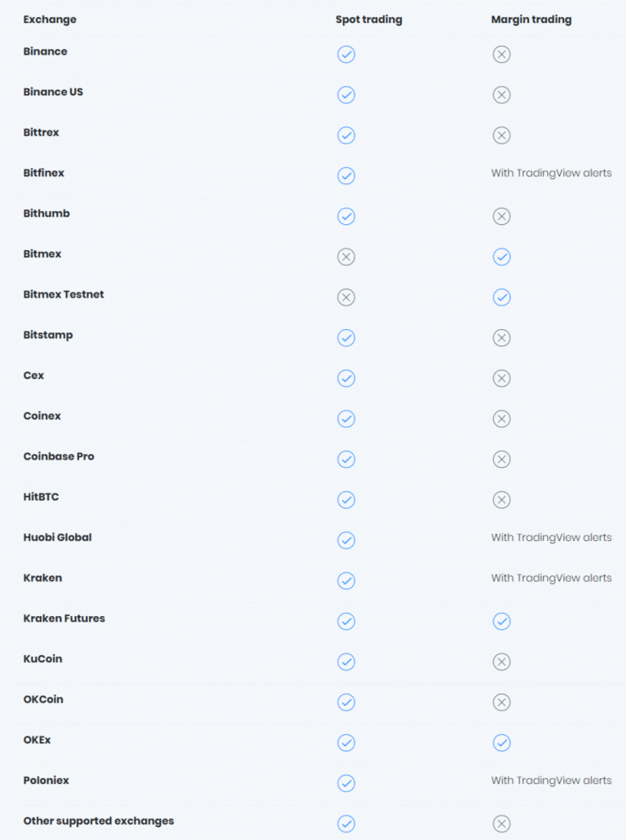Click Bitmex margin trading checkmark icon
The width and height of the screenshot is (626, 840).
tap(501, 257)
